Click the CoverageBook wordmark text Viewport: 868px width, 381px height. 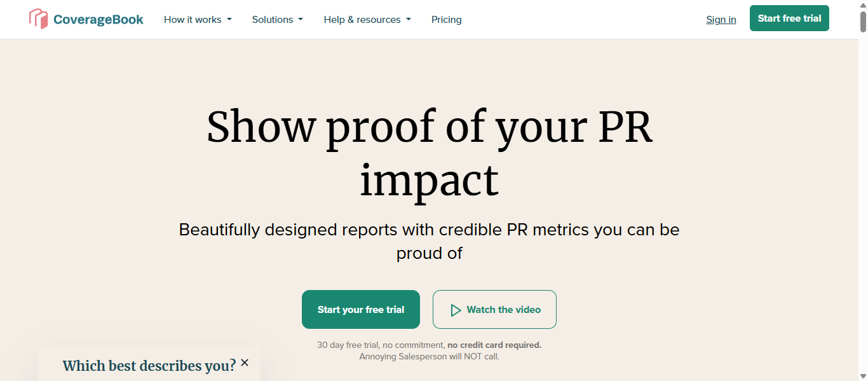(98, 20)
